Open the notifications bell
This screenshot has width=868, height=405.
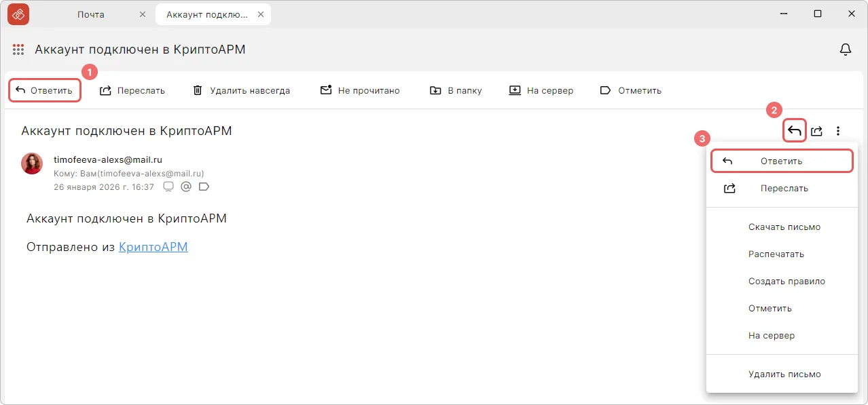tap(846, 50)
